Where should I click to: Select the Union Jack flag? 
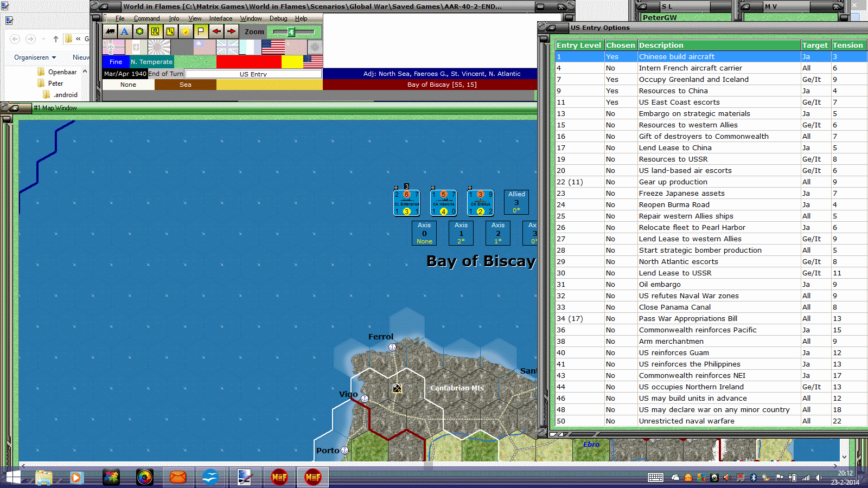(227, 47)
